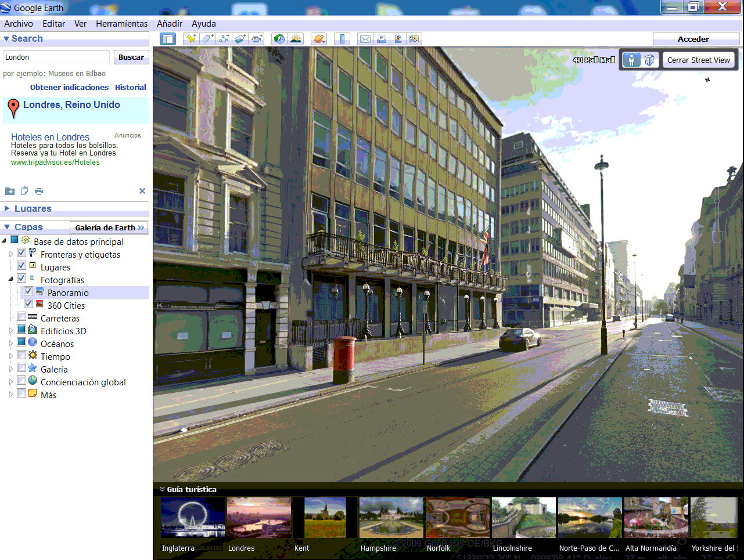
Task: Open the Archivo menu
Action: click(19, 24)
